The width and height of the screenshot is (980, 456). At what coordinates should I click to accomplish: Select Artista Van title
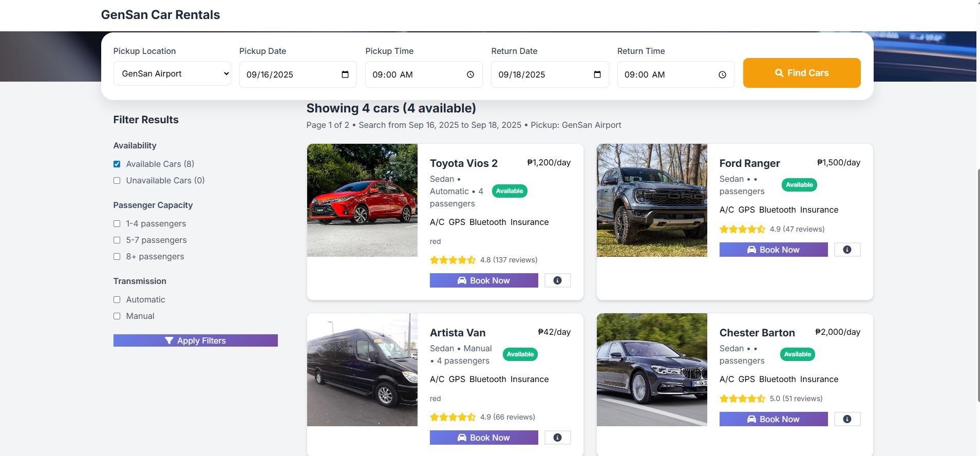458,333
